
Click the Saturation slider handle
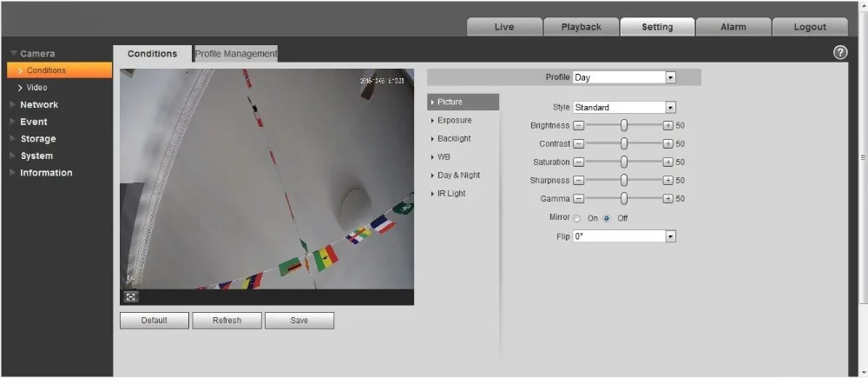624,162
